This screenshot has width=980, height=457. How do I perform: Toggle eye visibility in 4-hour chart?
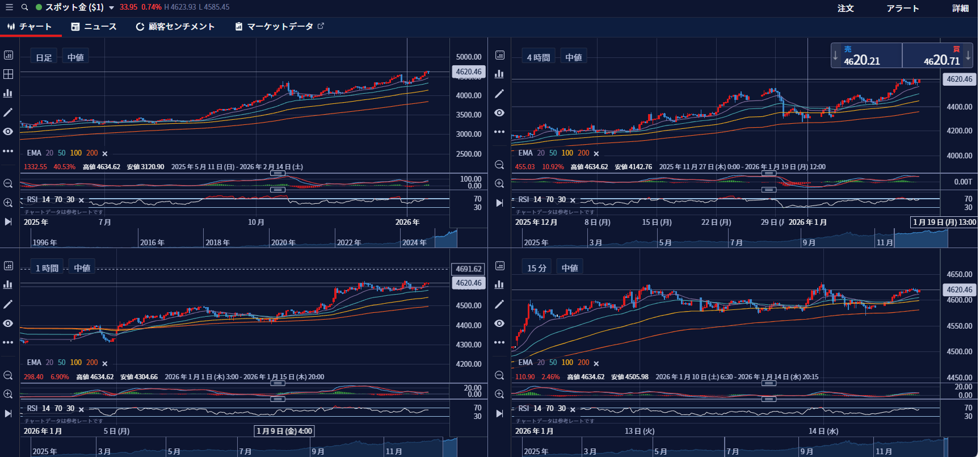[x=499, y=113]
